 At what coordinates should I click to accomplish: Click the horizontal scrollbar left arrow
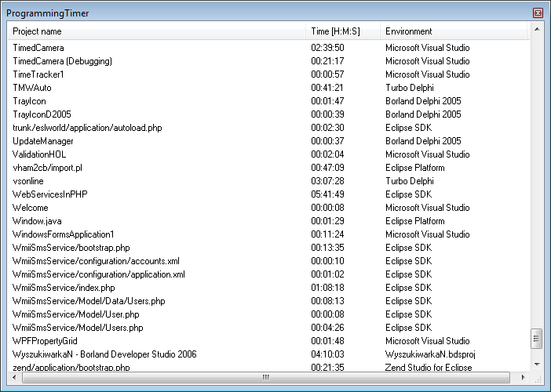pos(14,377)
